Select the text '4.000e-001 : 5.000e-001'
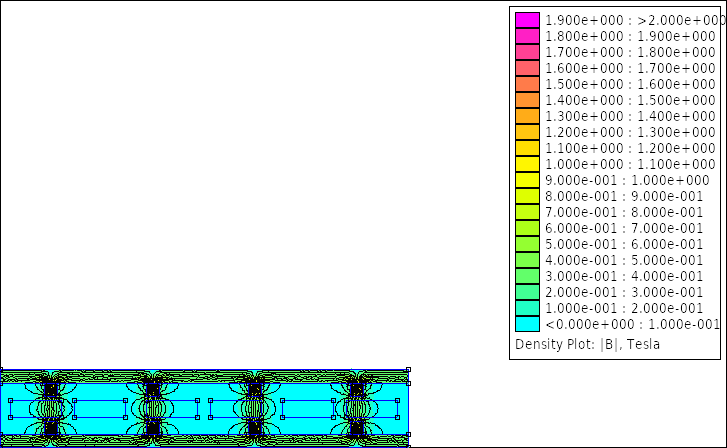 (x=624, y=260)
